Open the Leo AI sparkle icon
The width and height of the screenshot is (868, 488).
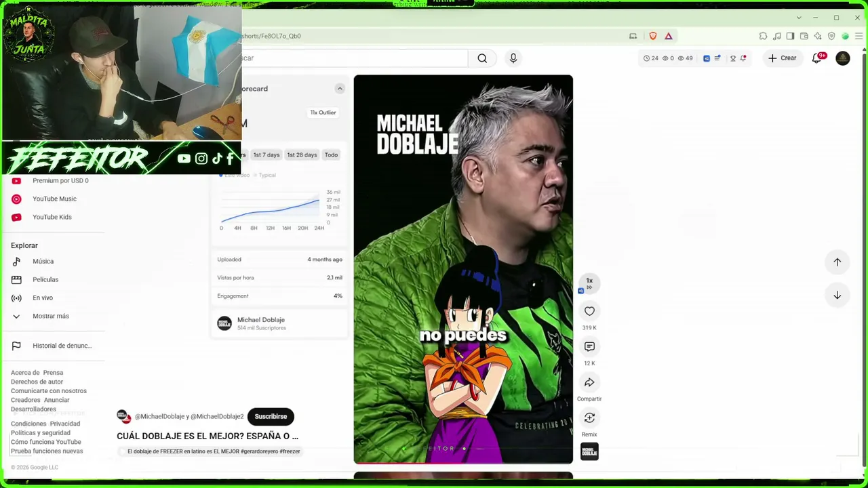[x=818, y=36]
